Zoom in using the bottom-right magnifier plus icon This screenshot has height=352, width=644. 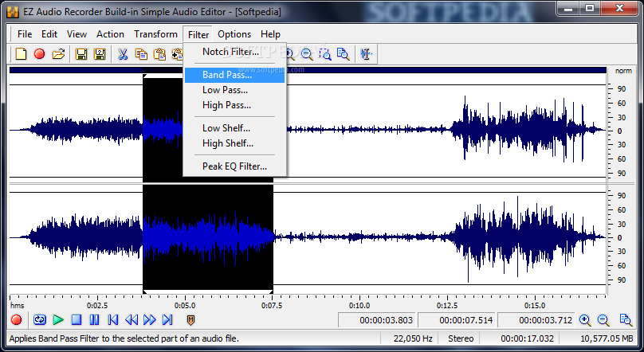[x=585, y=320]
